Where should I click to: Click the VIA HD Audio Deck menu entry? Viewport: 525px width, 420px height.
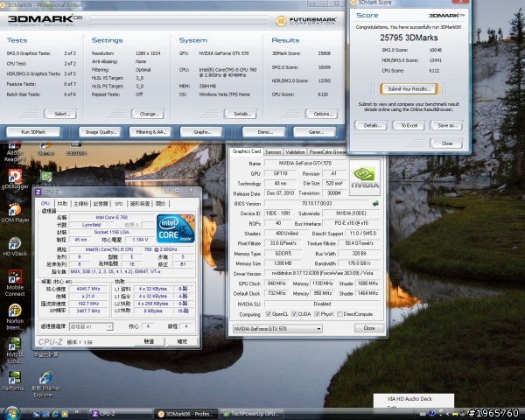click(x=409, y=399)
